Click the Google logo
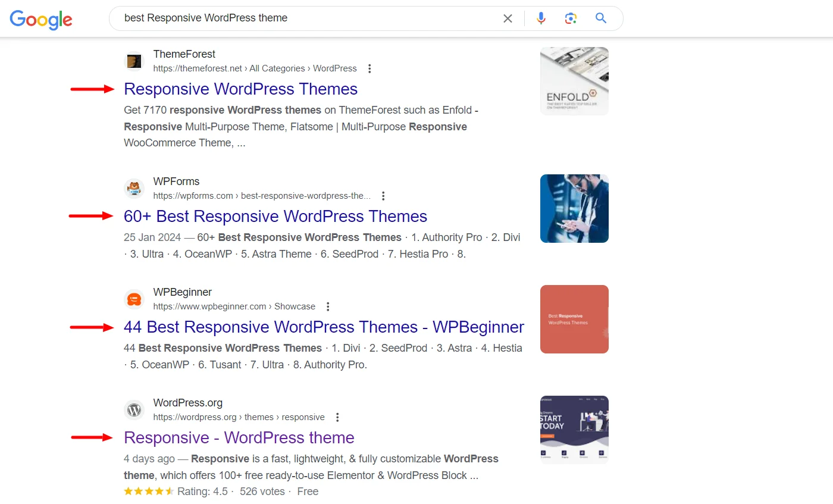The width and height of the screenshot is (833, 504). point(41,19)
